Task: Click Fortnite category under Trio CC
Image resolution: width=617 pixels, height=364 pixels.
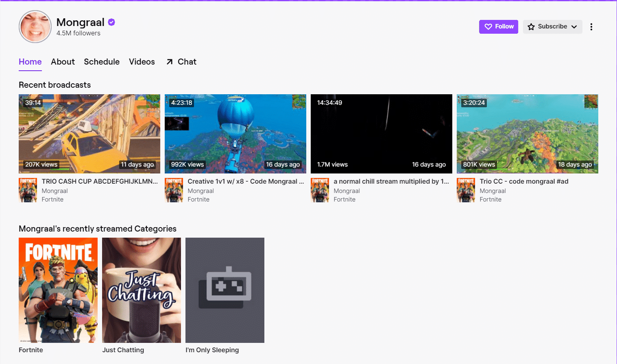Action: pyautogui.click(x=491, y=199)
